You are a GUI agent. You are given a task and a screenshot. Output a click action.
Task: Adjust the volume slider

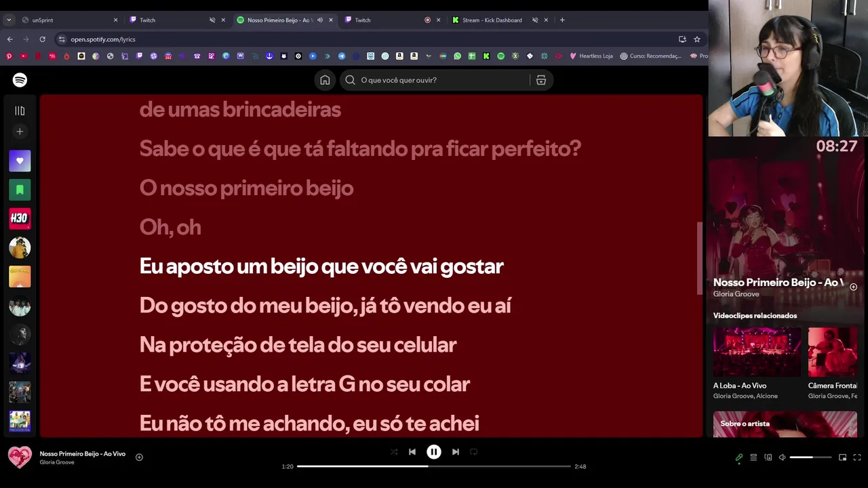click(x=810, y=457)
